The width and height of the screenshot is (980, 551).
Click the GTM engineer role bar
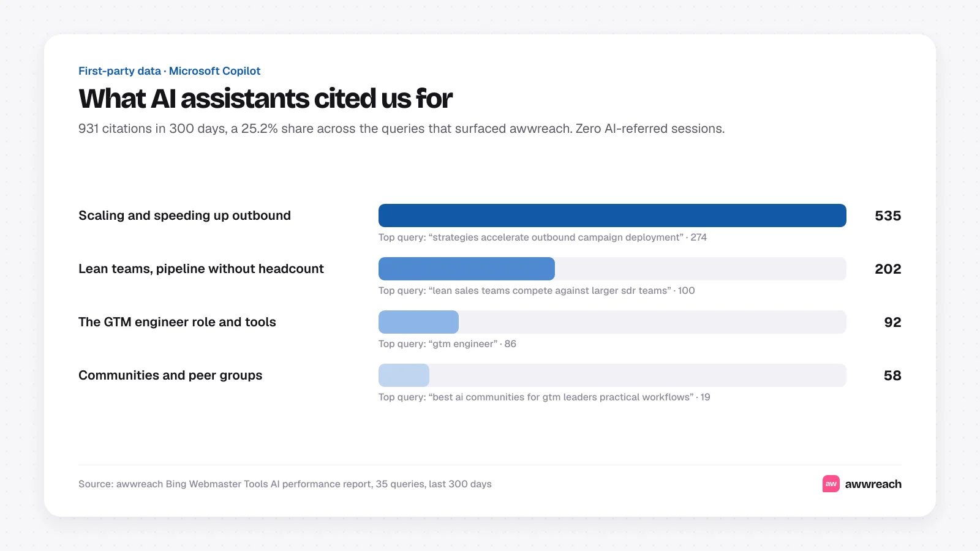(612, 322)
